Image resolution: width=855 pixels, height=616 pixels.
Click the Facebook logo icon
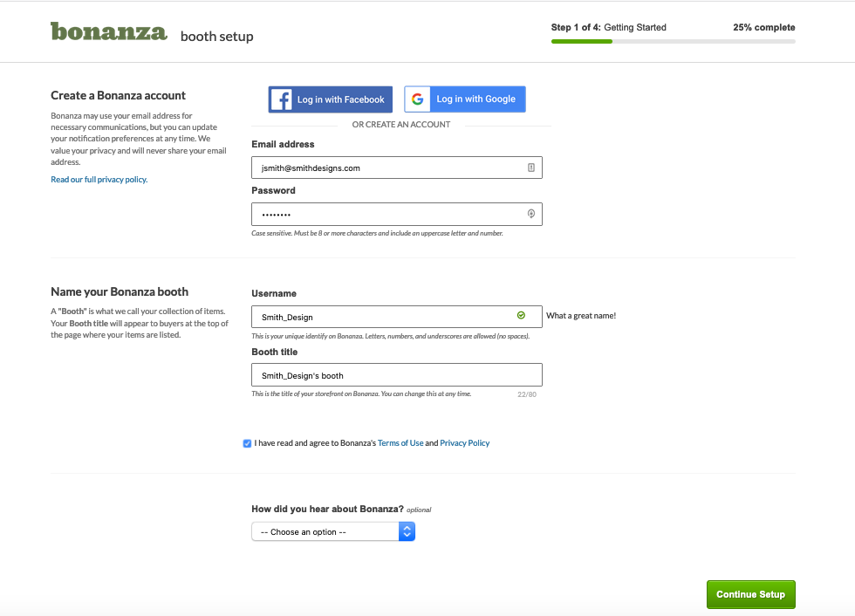281,99
